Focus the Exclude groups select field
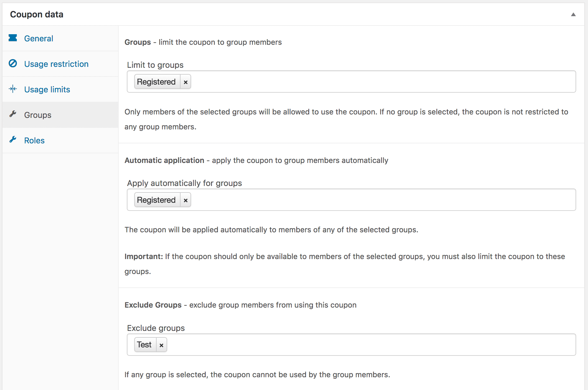The height and width of the screenshot is (390, 588). click(x=373, y=345)
